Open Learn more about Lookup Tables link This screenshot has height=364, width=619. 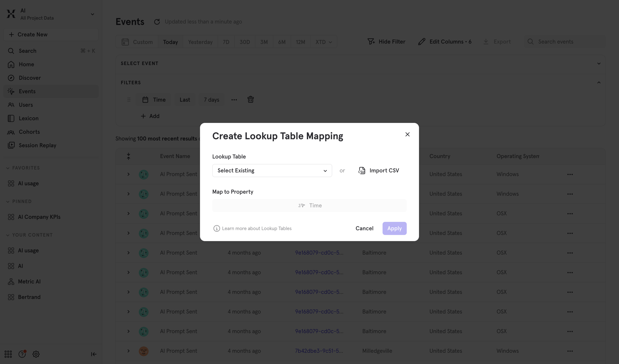[257, 228]
